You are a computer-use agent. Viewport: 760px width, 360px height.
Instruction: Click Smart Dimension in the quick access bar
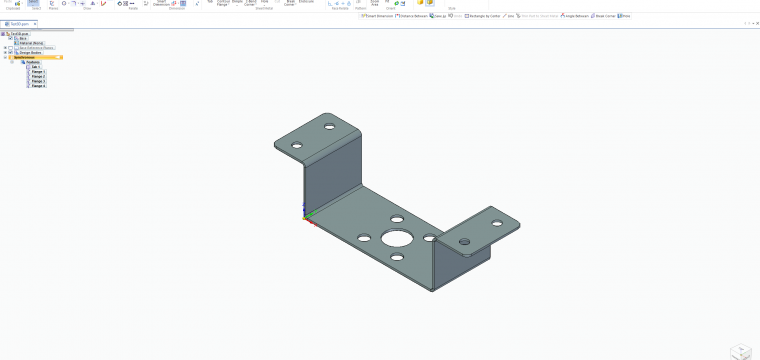coord(377,16)
